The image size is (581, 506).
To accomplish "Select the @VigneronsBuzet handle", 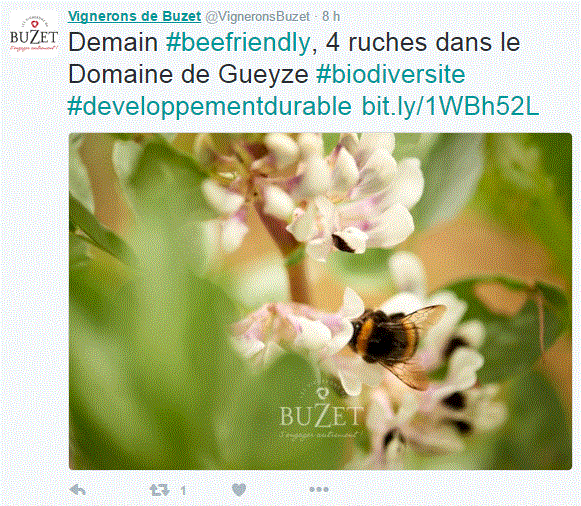I will pos(258,17).
